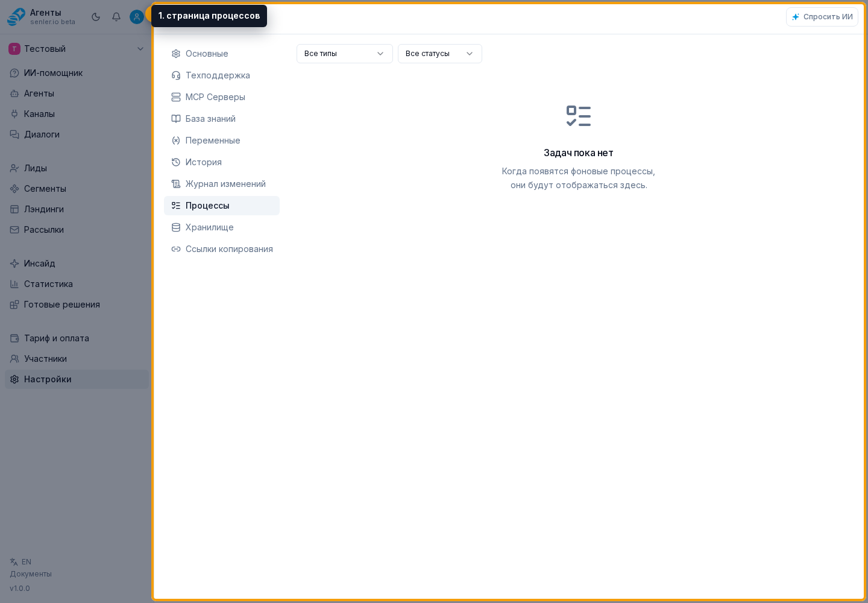This screenshot has width=868, height=603.
Task: Open the Все статусы dropdown filter
Action: (440, 54)
